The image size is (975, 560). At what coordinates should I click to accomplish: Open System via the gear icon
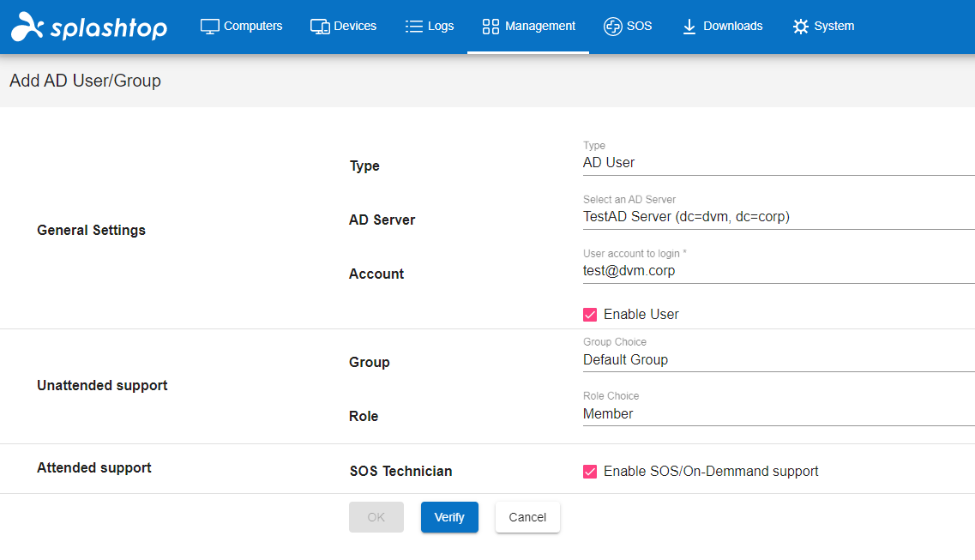coord(800,26)
